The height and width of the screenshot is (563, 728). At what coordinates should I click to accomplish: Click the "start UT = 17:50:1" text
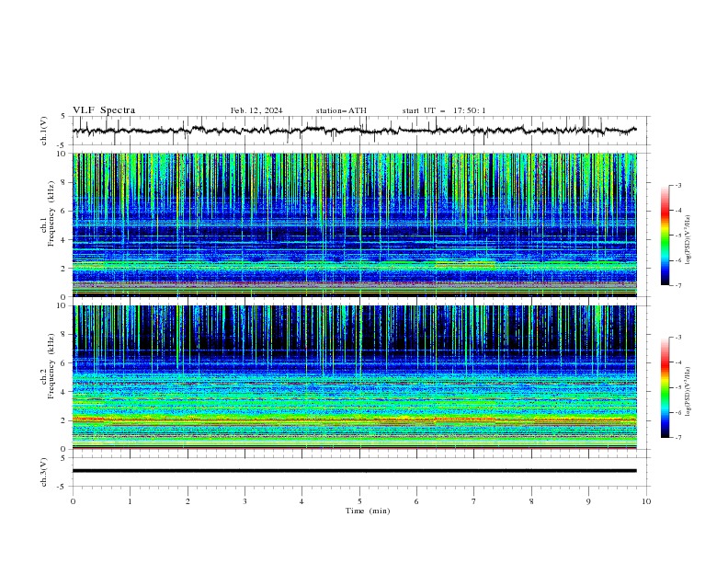(x=444, y=110)
